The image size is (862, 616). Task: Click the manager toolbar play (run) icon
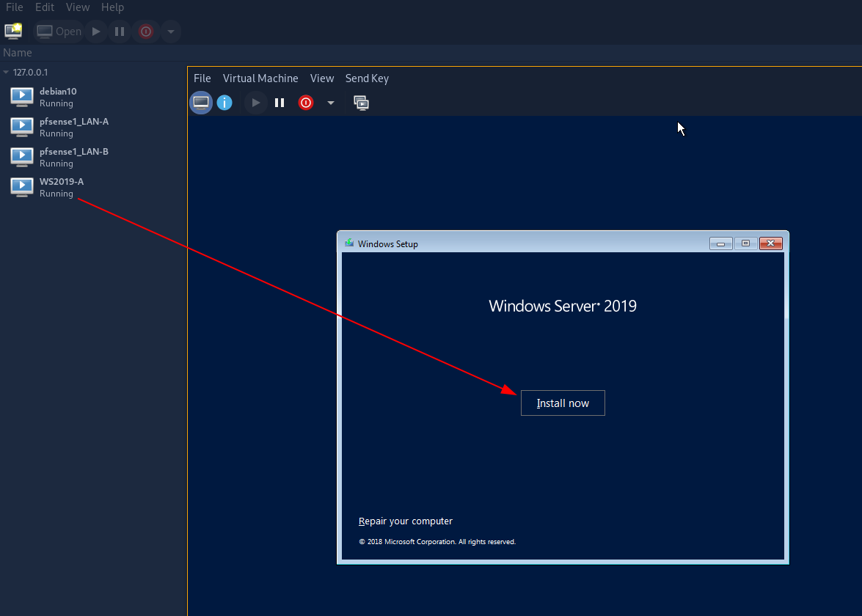coord(96,32)
